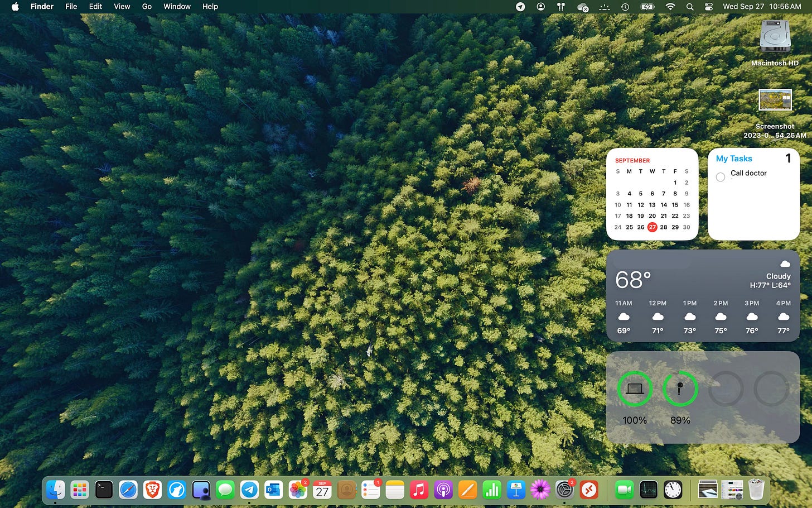This screenshot has height=508, width=812.
Task: Open System Settings from the Dock
Action: [565, 490]
